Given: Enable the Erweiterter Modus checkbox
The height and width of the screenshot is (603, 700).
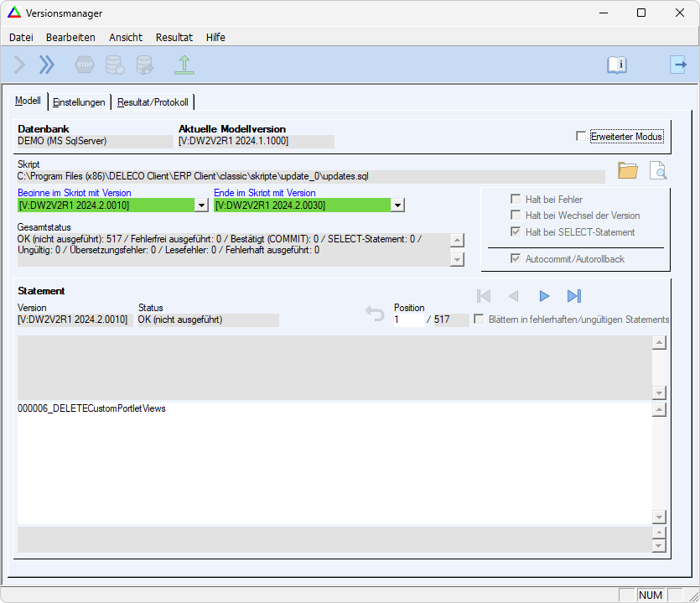Looking at the screenshot, I should click(581, 137).
